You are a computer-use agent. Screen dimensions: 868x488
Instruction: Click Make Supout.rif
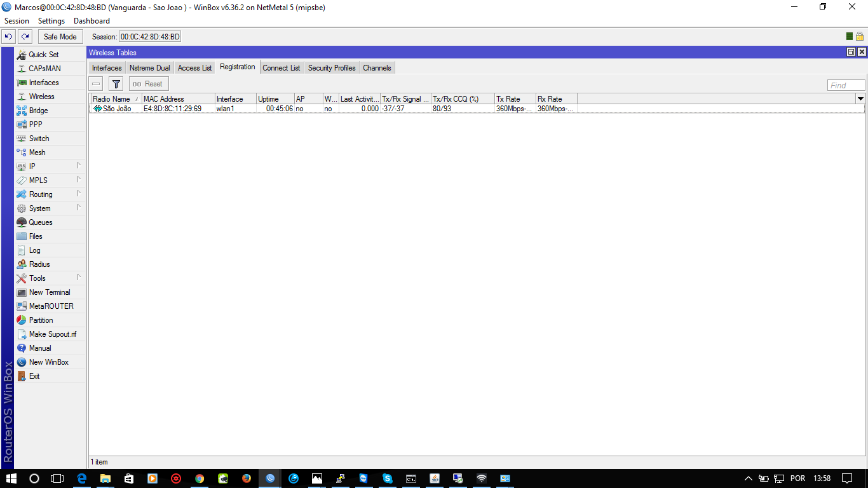pos(50,334)
